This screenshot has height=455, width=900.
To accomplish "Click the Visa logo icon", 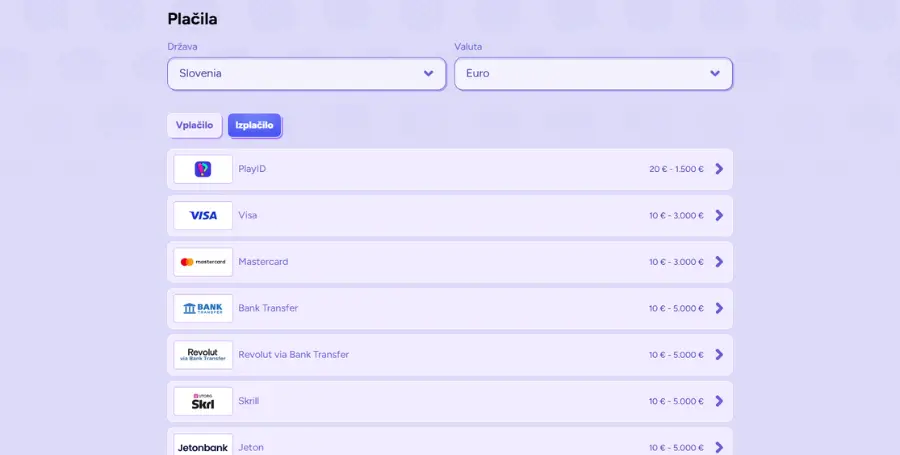I will tap(203, 216).
